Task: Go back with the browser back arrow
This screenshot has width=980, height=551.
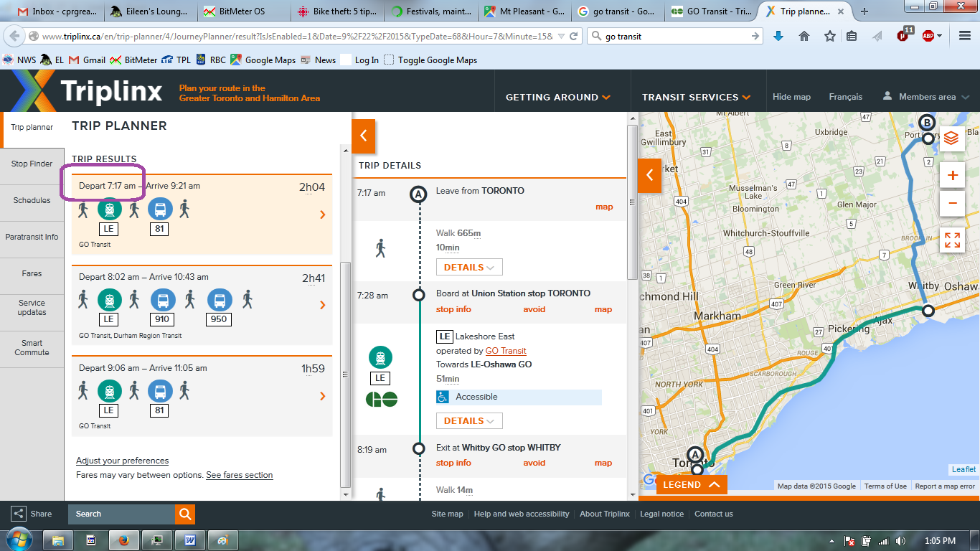Action: click(x=14, y=36)
